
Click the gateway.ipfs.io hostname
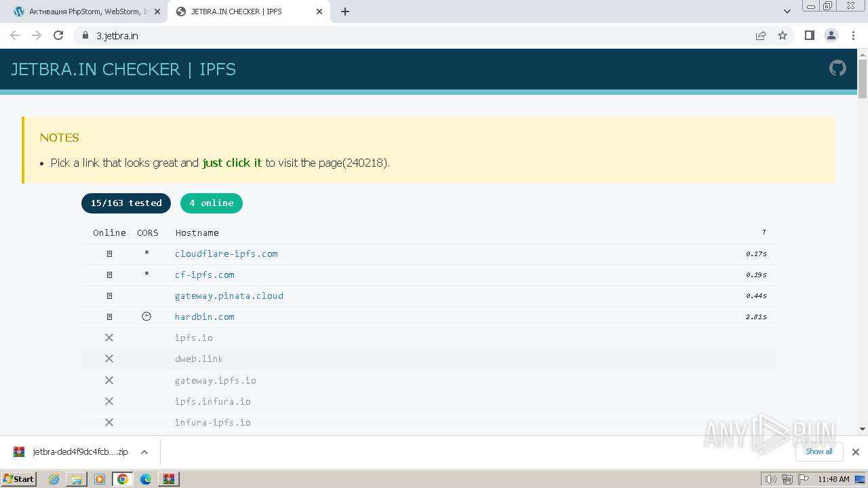[x=216, y=380]
